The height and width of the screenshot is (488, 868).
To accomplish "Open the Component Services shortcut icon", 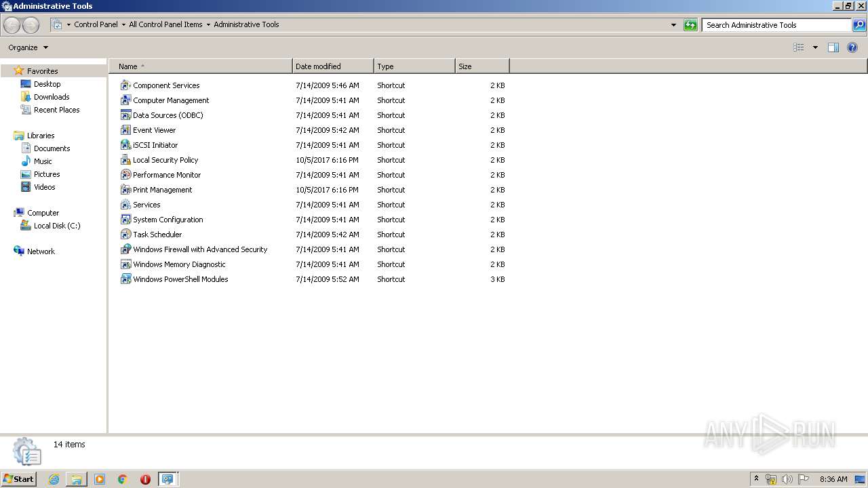I will coord(125,85).
